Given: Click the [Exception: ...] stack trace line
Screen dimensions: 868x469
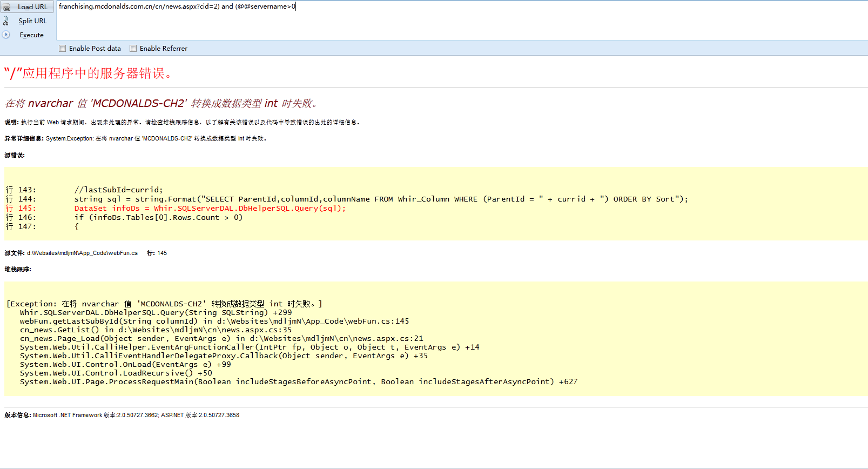Looking at the screenshot, I should [164, 304].
